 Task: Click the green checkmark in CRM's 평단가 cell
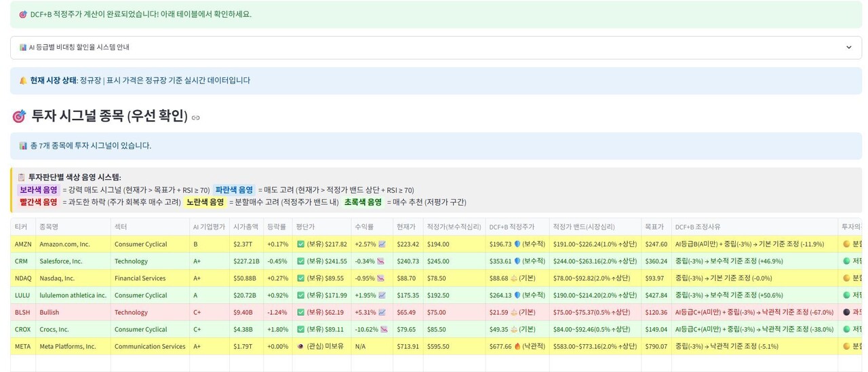pos(300,261)
